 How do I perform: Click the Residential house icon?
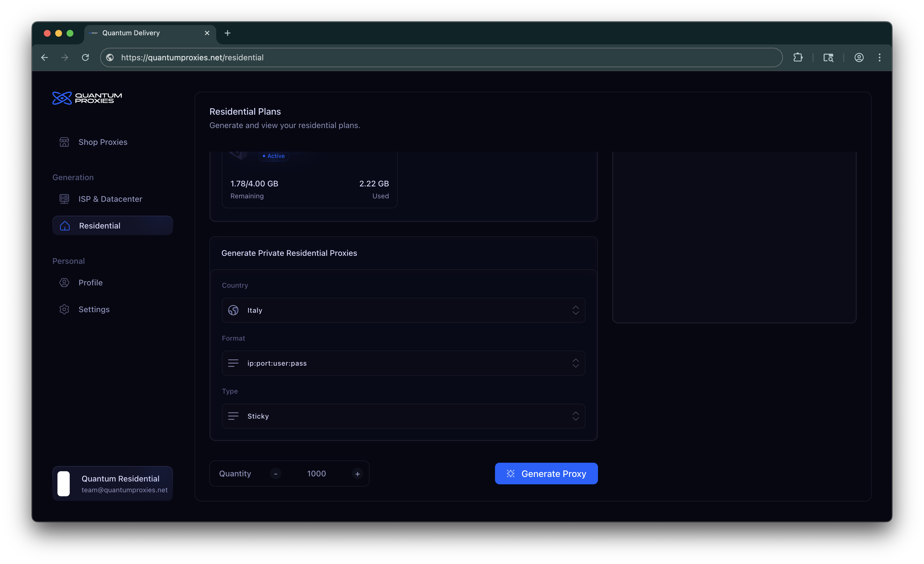point(65,226)
